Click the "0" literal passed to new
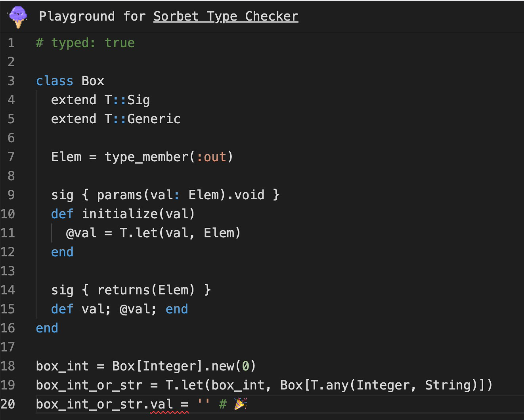The width and height of the screenshot is (524, 420). 246,366
